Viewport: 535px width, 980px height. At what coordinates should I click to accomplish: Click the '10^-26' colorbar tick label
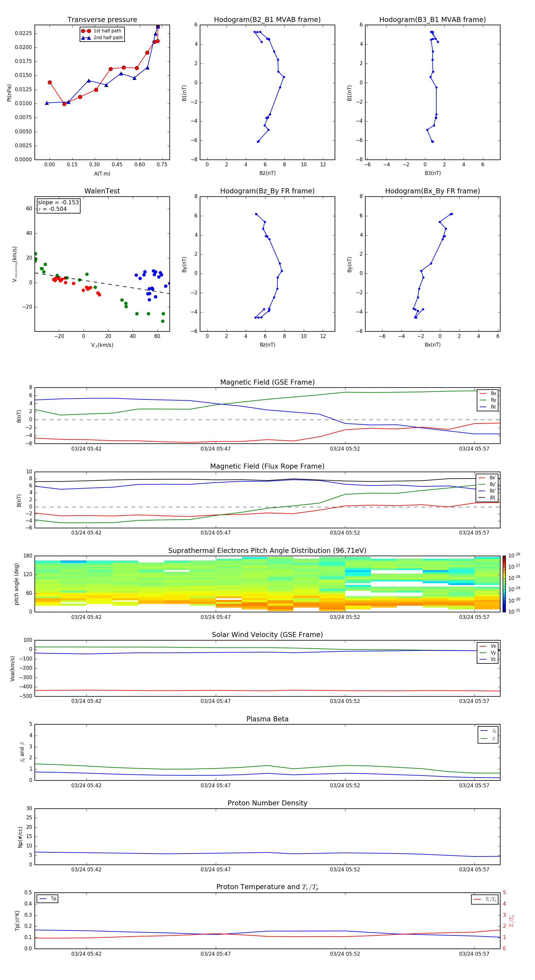(514, 555)
